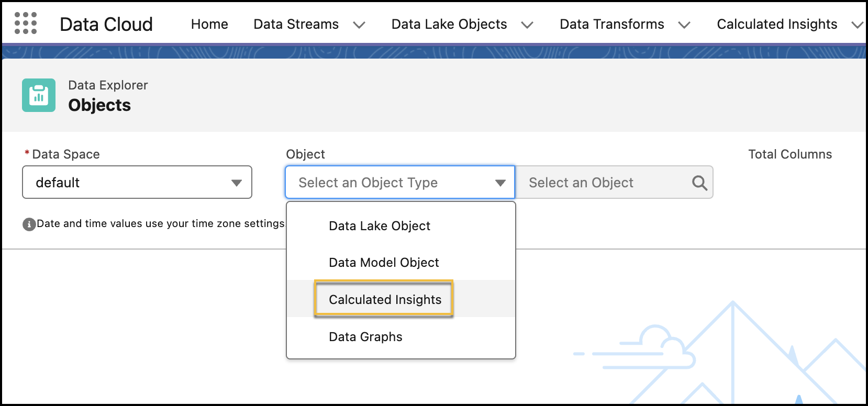The width and height of the screenshot is (868, 406).
Task: Choose Data Model Object from the list
Action: pyautogui.click(x=401, y=263)
